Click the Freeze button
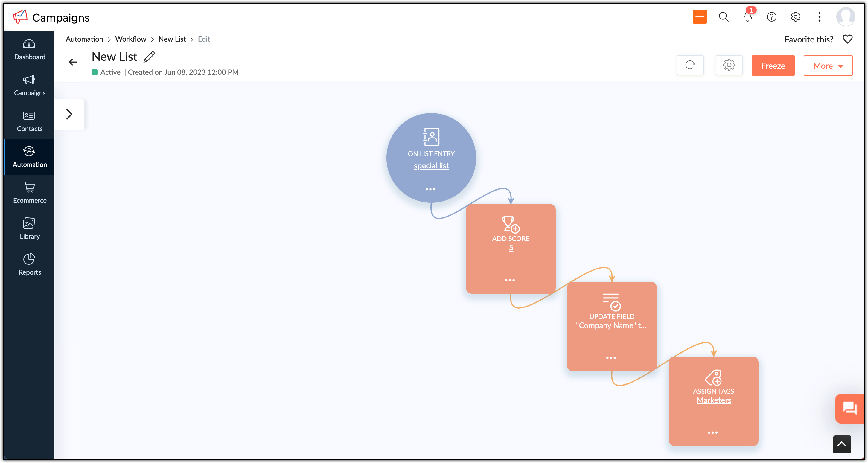The height and width of the screenshot is (463, 868). (x=773, y=66)
